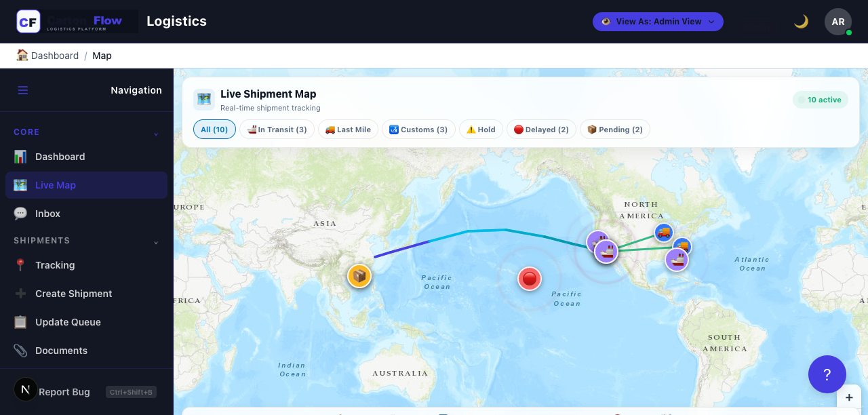
Task: Click the Update Queue package icon
Action: tap(21, 322)
